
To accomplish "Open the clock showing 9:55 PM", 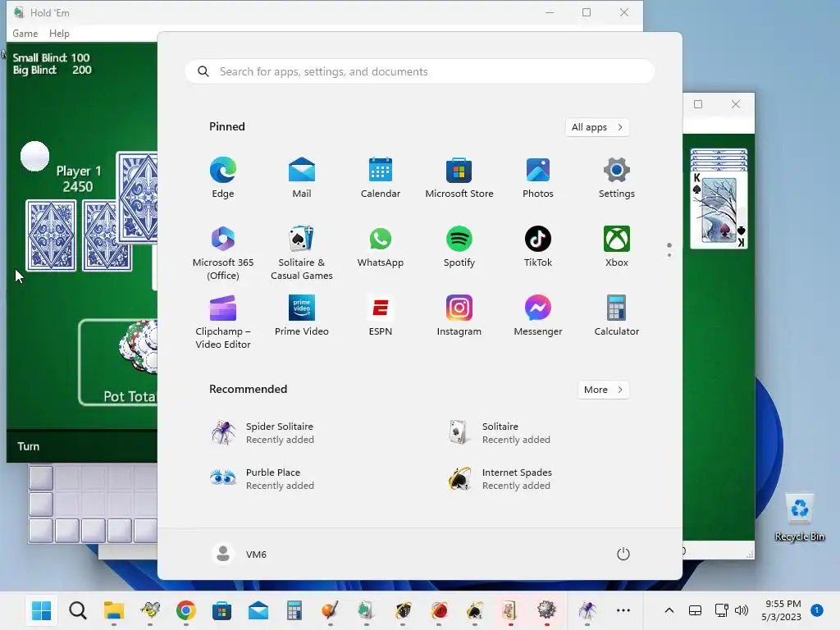I will (781, 610).
